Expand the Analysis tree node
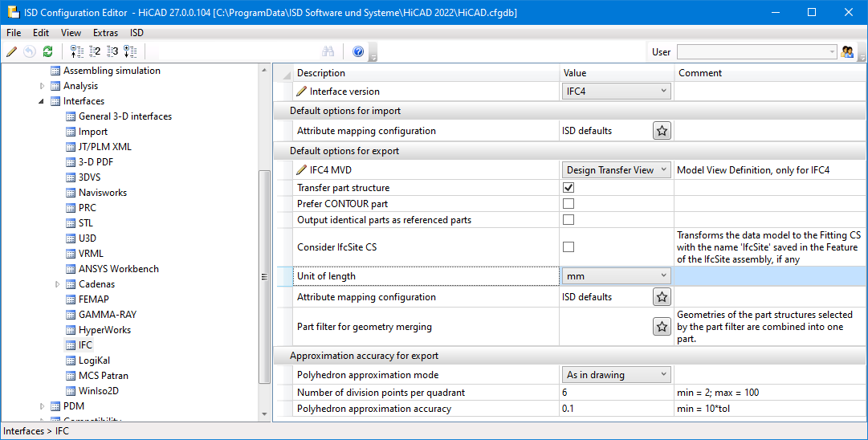The image size is (868, 440). tap(42, 86)
